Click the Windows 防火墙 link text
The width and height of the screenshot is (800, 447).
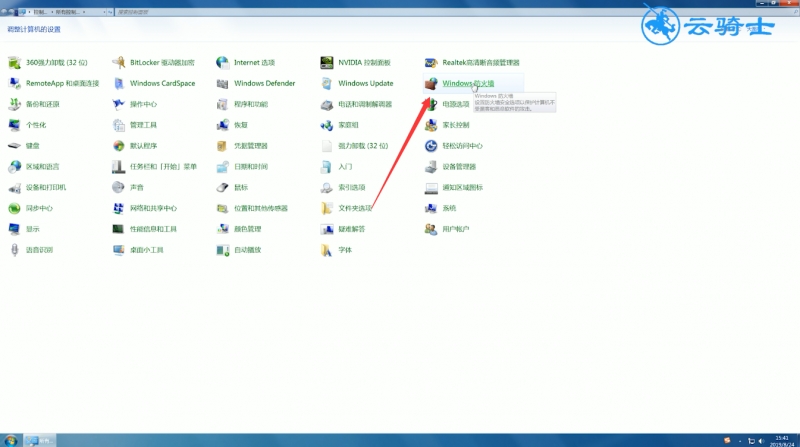(468, 83)
